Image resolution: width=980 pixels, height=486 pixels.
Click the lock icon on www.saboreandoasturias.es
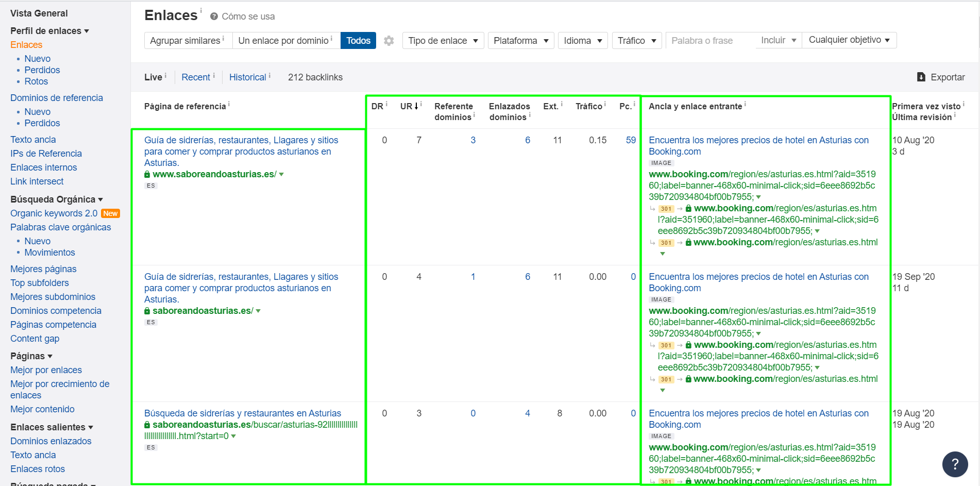point(148,174)
